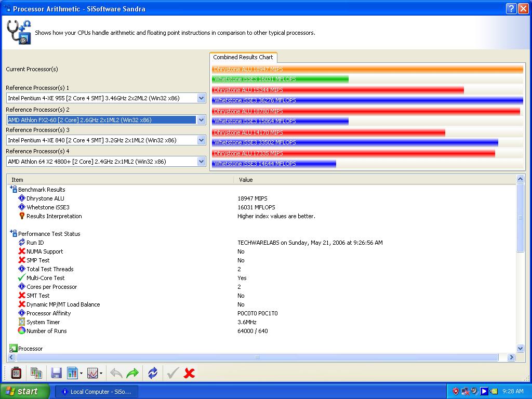The image size is (532, 399).
Task: Click the disconnected network tray icon
Action: tap(465, 391)
